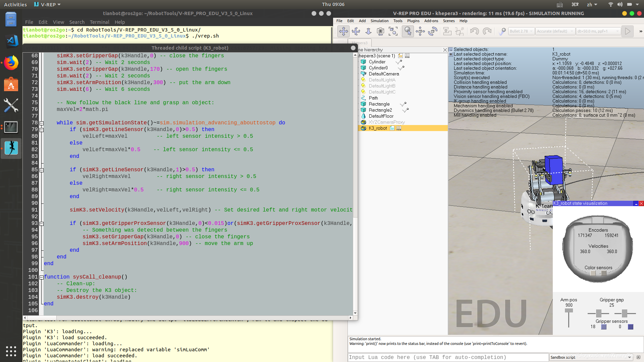
Task: Select the object rotate tool
Action: (433, 32)
